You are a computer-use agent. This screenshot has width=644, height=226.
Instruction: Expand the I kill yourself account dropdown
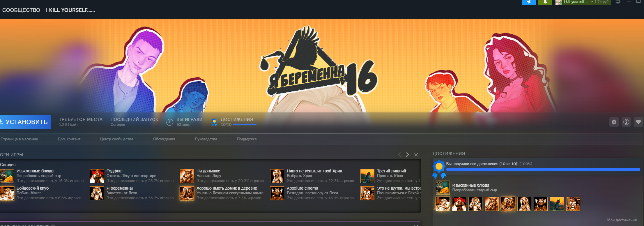click(x=578, y=2)
